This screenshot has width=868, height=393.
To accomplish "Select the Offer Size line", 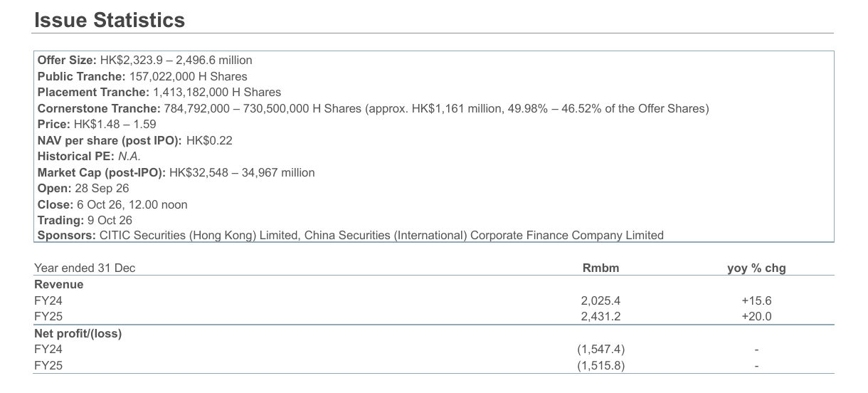I will tap(144, 61).
